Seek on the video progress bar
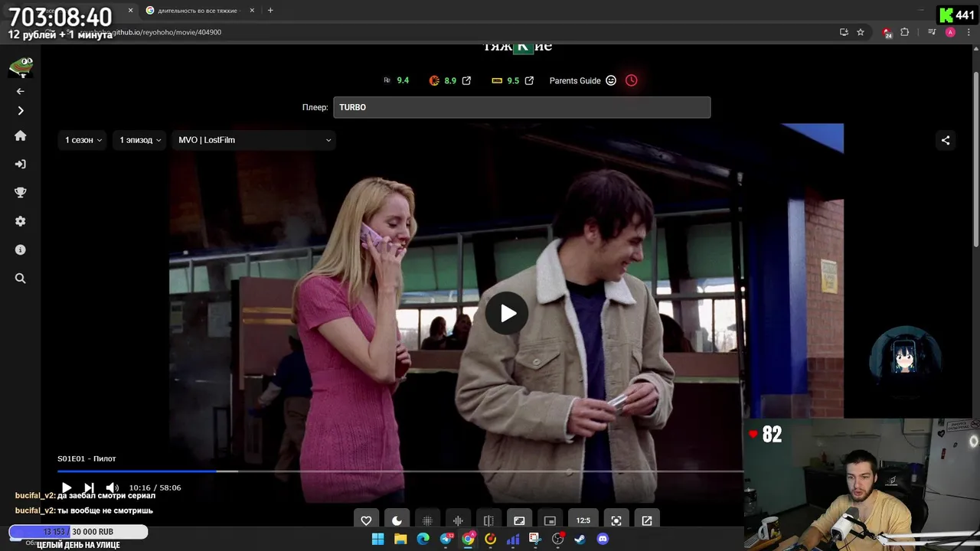 coord(400,471)
